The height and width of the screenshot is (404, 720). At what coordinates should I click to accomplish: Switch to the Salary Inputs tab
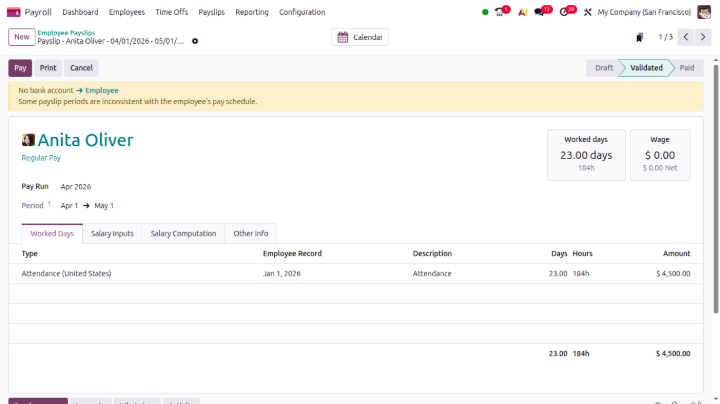click(112, 234)
